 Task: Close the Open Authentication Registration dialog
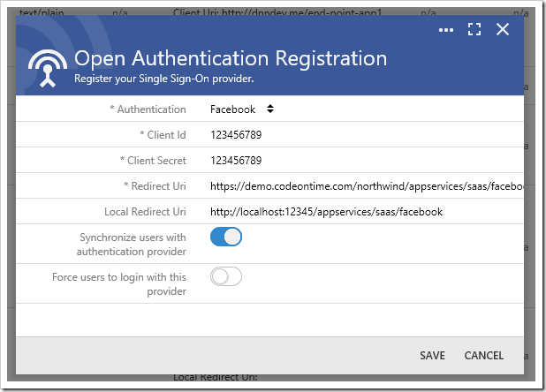coord(503,29)
